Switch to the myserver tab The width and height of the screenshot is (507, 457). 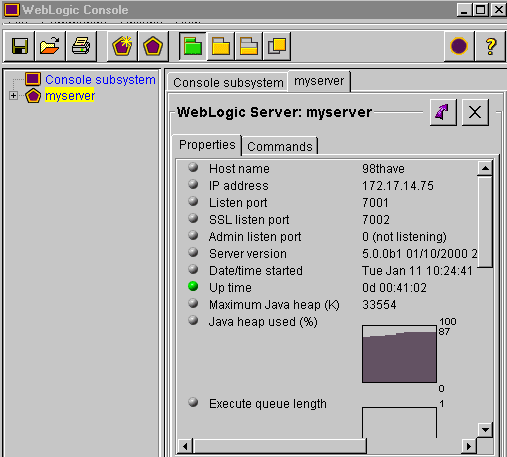coord(319,81)
